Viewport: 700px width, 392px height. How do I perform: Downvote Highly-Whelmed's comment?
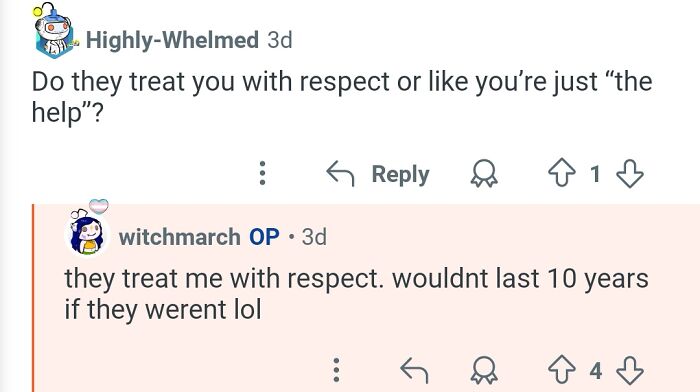[629, 173]
